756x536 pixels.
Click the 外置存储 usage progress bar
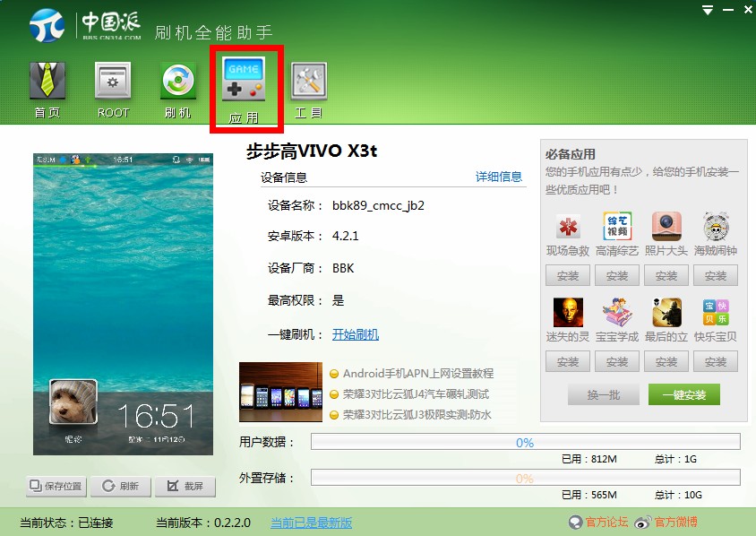(526, 477)
